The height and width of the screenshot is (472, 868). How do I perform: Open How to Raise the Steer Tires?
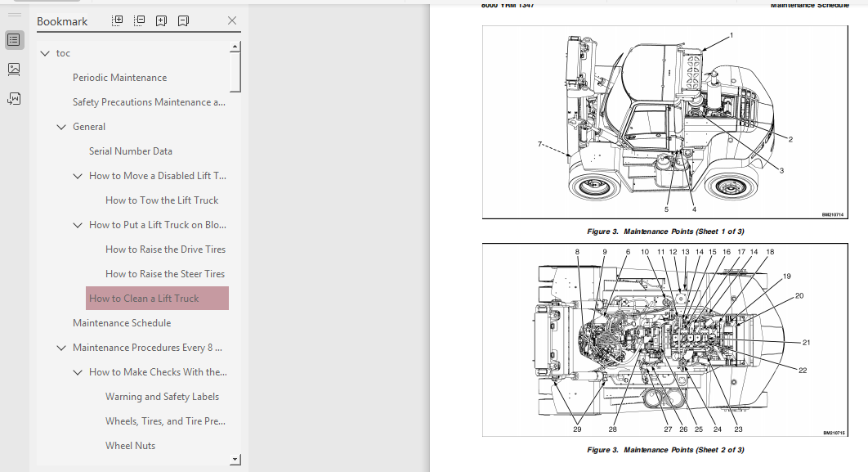tap(165, 274)
